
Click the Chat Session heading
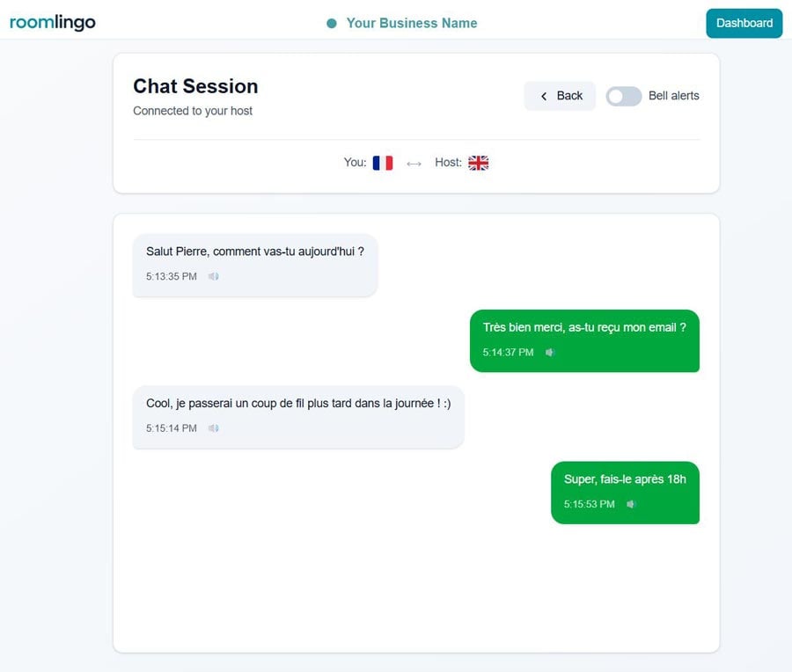(195, 86)
